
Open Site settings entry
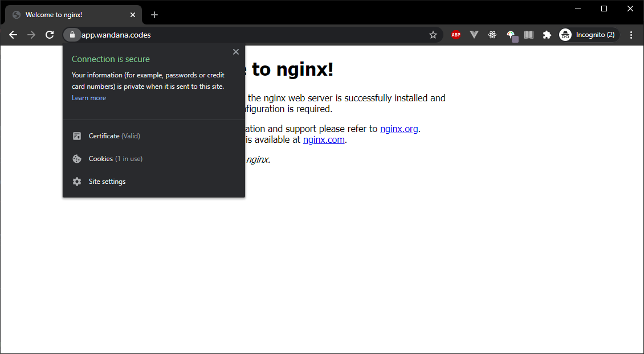pyautogui.click(x=154, y=182)
